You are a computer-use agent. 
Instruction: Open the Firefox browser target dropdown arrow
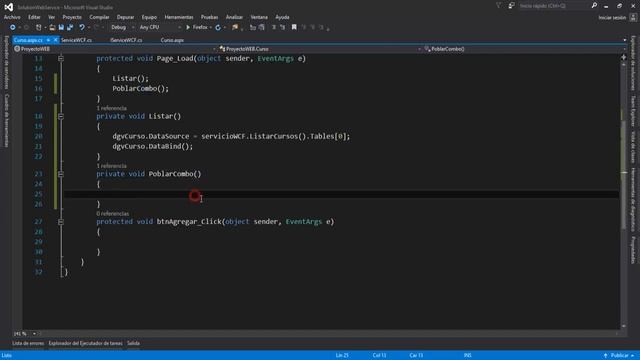tap(211, 27)
